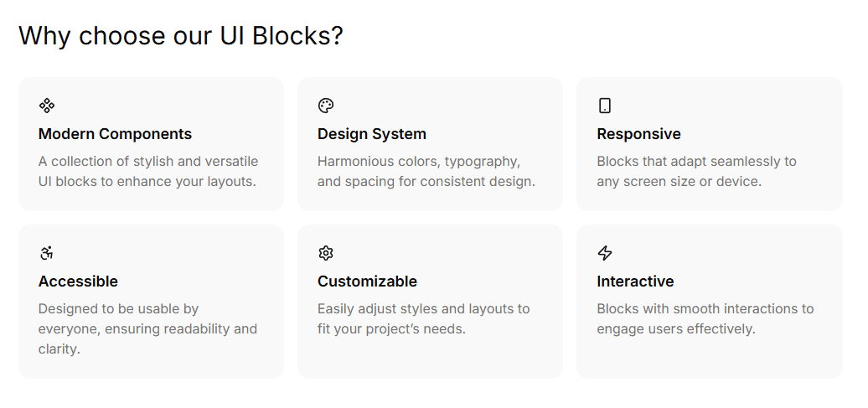868x408 pixels.
Task: Click the 'Blocks that adapt seamlessly' description
Action: 696,161
